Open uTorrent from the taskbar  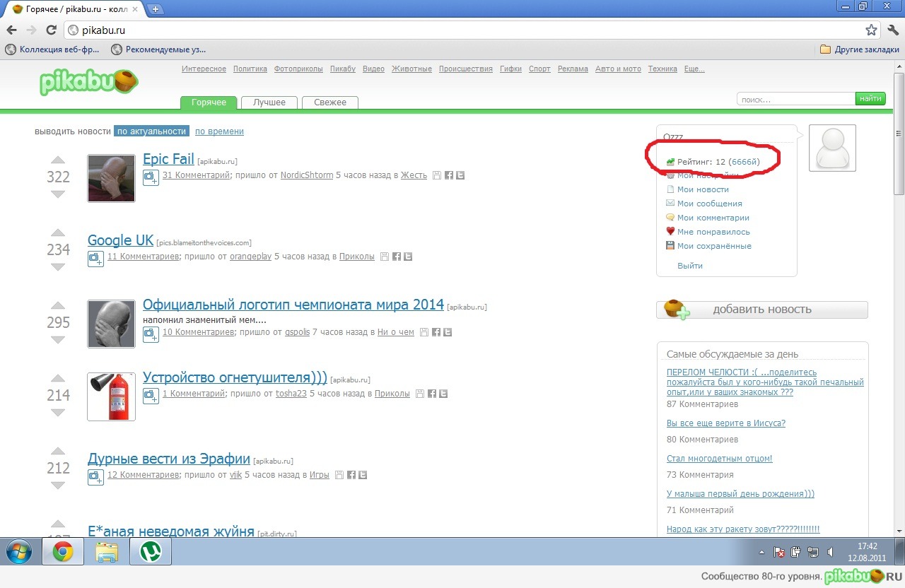coord(151,552)
